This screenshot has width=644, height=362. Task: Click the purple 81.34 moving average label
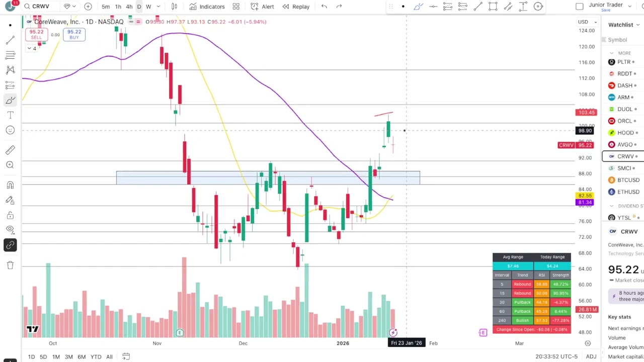(x=585, y=202)
